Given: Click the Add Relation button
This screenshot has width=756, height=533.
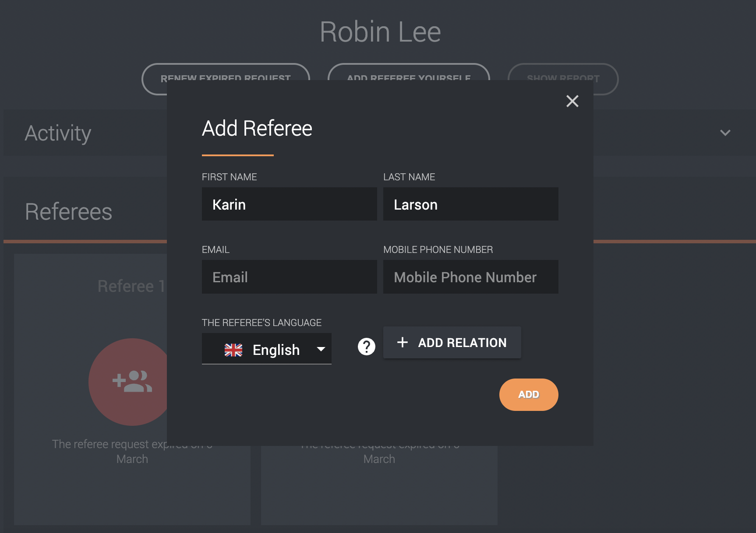Looking at the screenshot, I should [x=452, y=342].
